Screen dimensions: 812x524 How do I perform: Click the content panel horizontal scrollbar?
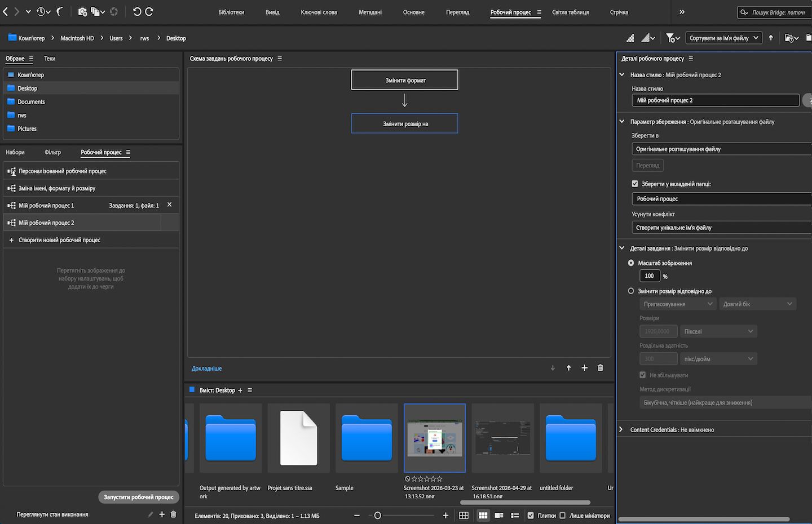pyautogui.click(x=525, y=502)
